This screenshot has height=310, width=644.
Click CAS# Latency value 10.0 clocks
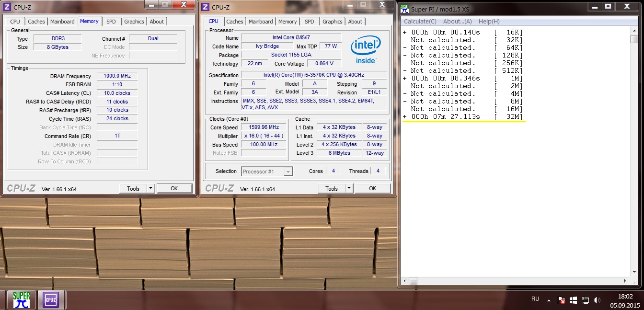pos(117,93)
